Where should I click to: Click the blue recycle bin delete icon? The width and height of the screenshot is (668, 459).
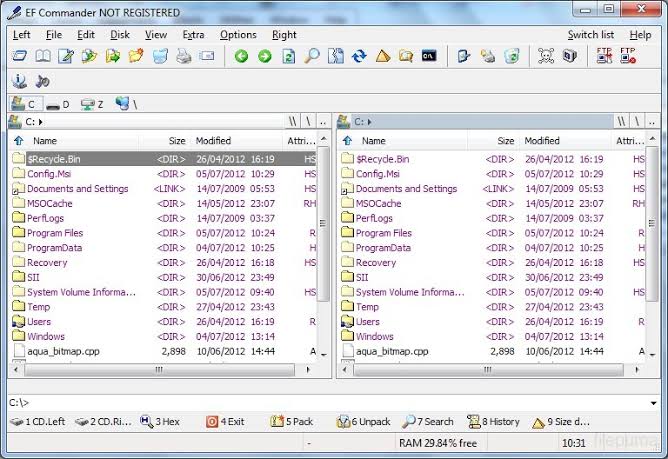coord(160,56)
